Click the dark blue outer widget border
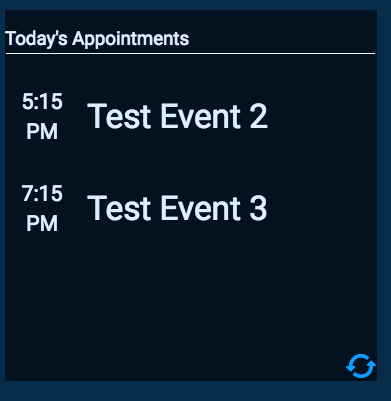The height and width of the screenshot is (401, 391). click(x=195, y=391)
